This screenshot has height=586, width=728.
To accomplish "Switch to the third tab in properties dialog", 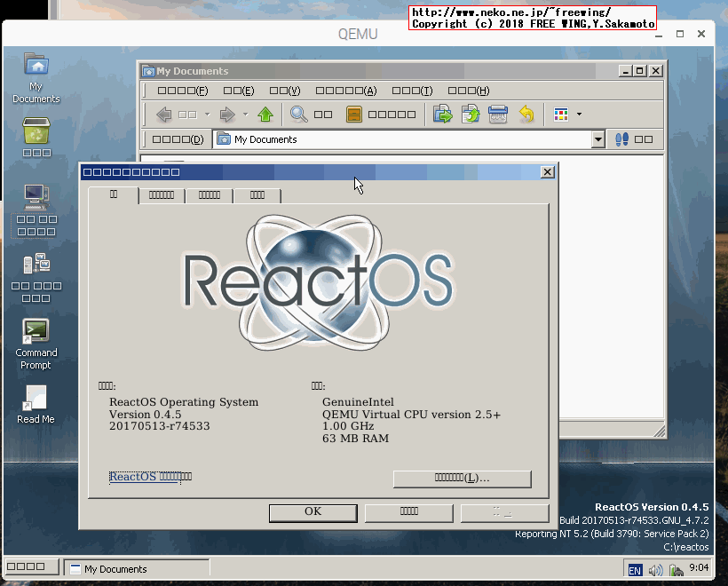I will 210,195.
